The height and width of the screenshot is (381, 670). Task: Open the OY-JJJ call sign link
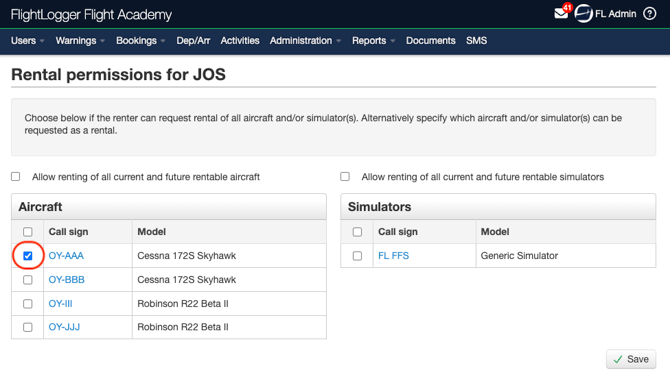(x=64, y=327)
